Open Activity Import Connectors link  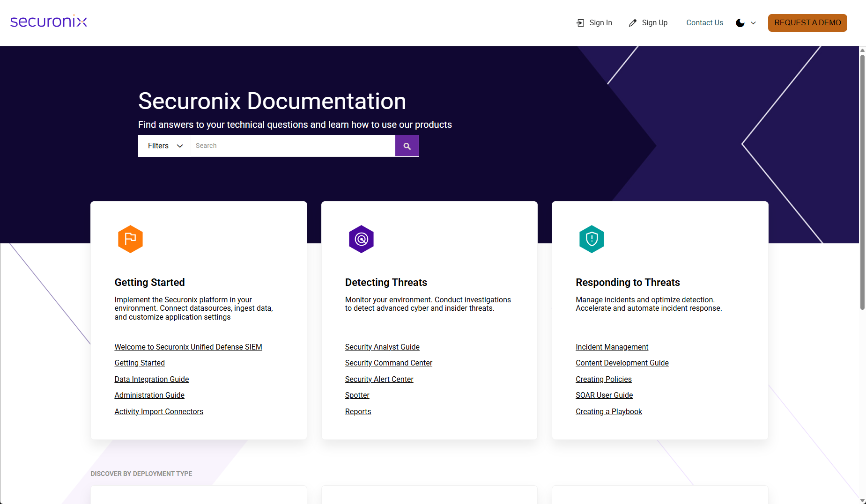point(159,411)
